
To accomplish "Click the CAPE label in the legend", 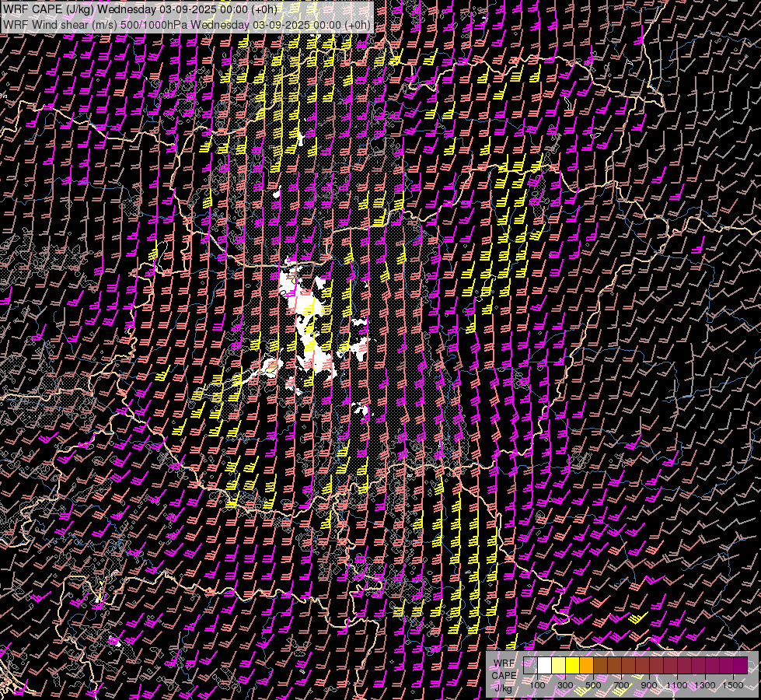I will (504, 675).
